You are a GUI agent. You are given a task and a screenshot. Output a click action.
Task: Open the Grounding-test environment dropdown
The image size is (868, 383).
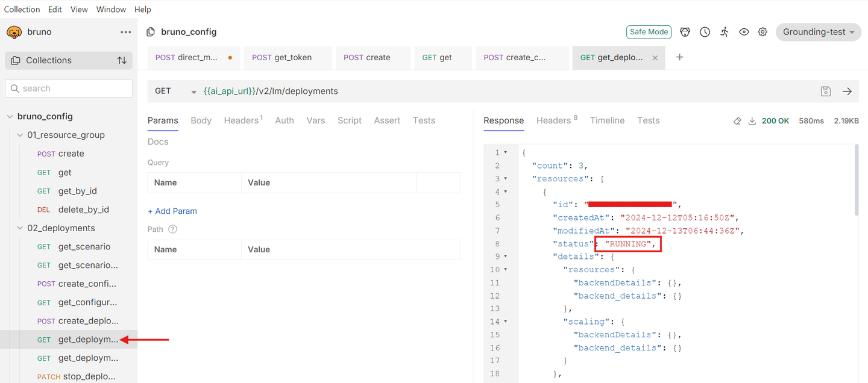[x=818, y=32]
